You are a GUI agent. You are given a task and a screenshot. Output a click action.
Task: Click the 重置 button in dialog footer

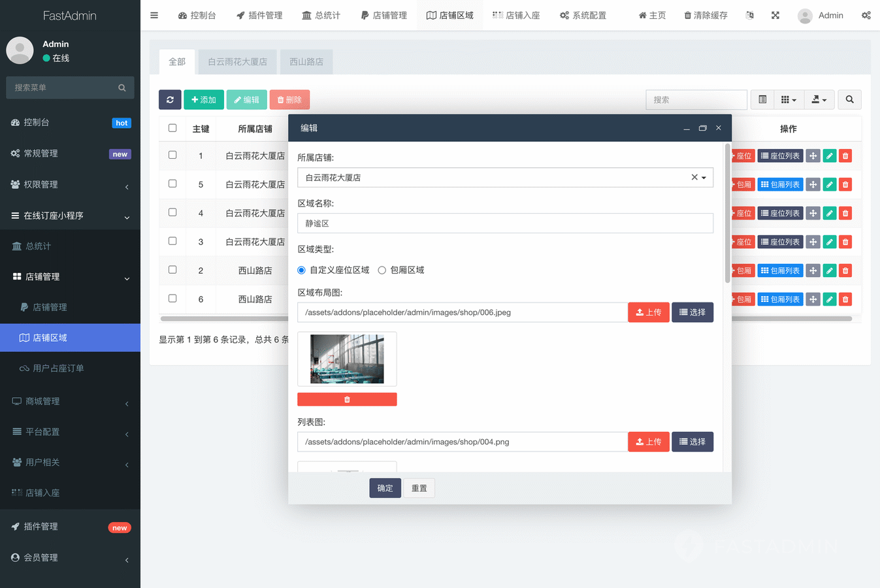419,488
